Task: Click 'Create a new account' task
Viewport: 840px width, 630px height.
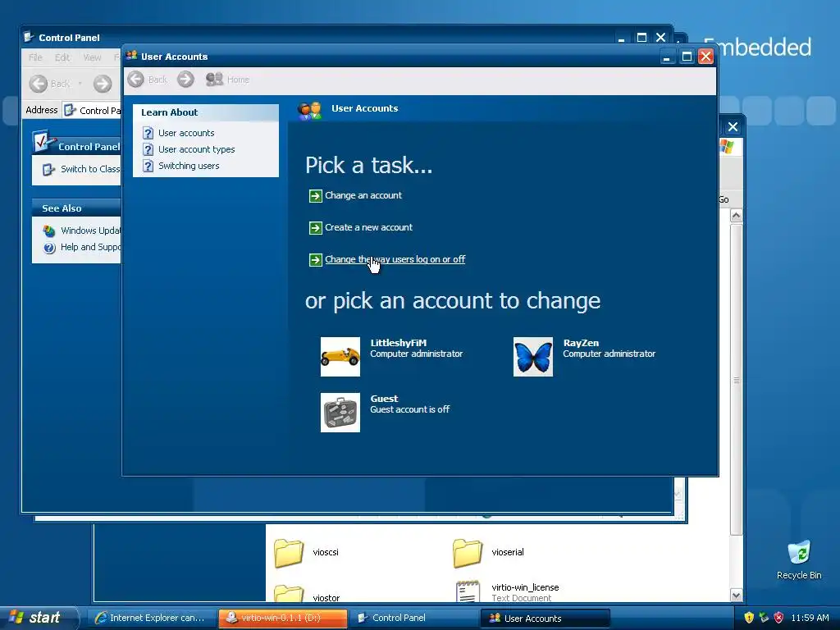Action: (368, 227)
